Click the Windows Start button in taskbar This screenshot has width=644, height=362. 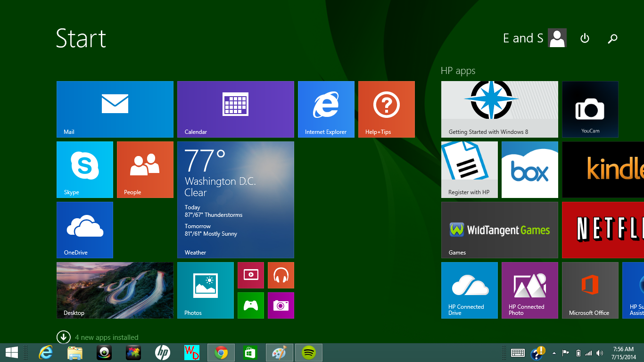tap(12, 353)
